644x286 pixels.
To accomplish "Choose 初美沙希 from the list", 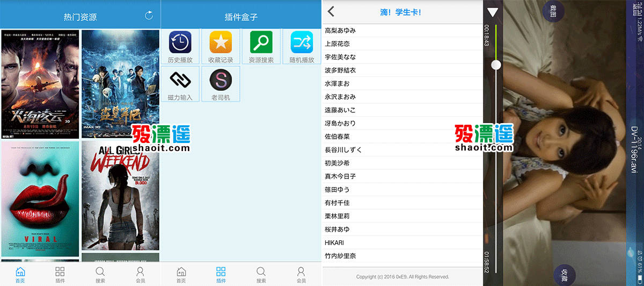I will (x=402, y=163).
